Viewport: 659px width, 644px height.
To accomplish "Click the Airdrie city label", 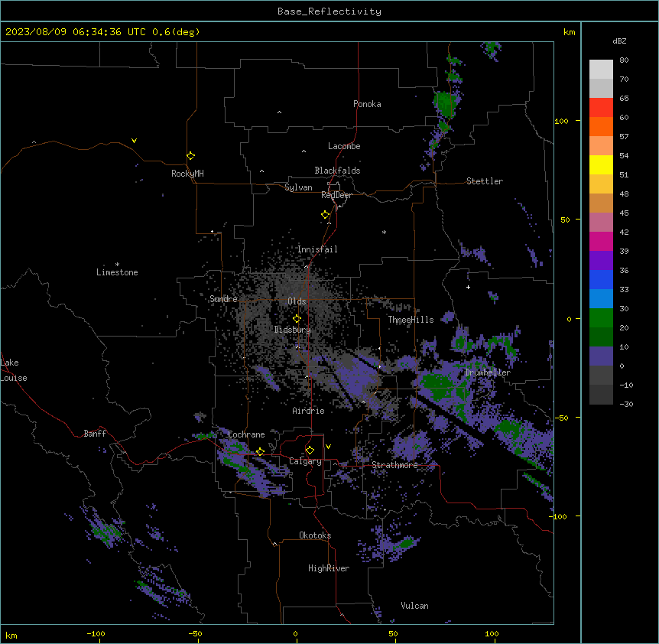I will (x=308, y=411).
